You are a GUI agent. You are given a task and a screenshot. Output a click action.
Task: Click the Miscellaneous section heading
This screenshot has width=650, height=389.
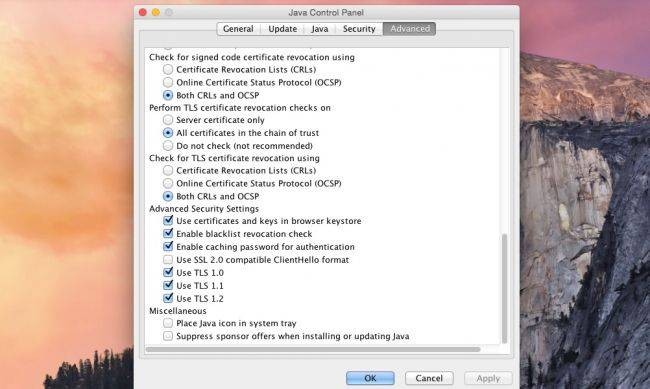(x=177, y=311)
